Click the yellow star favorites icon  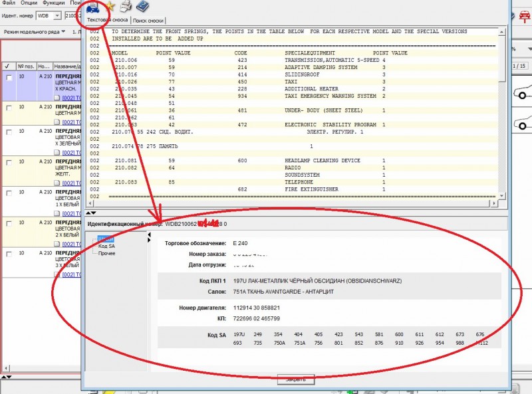click(110, 6)
